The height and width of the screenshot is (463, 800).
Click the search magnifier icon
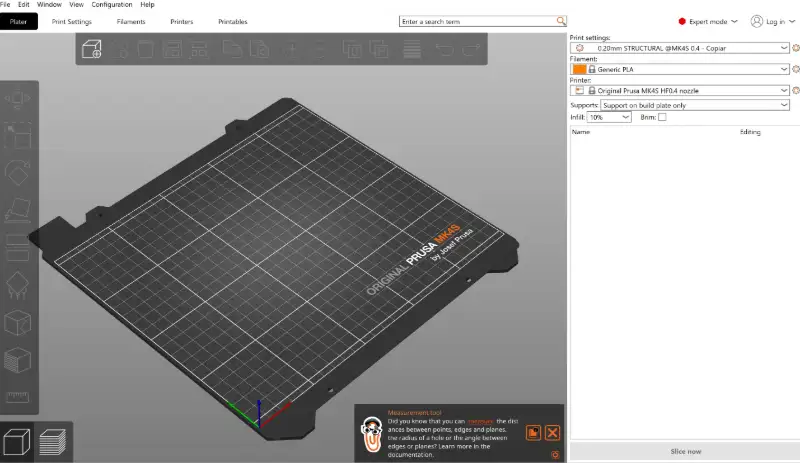pos(561,21)
